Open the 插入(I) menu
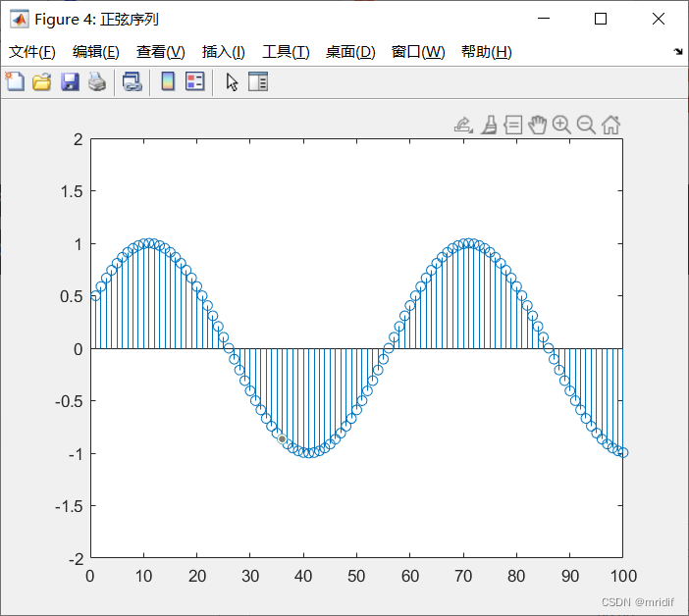 click(x=223, y=52)
